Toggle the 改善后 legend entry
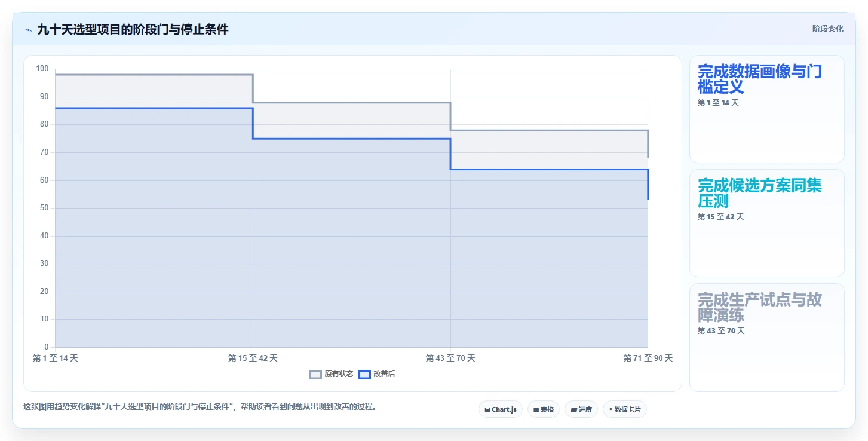 coord(377,374)
